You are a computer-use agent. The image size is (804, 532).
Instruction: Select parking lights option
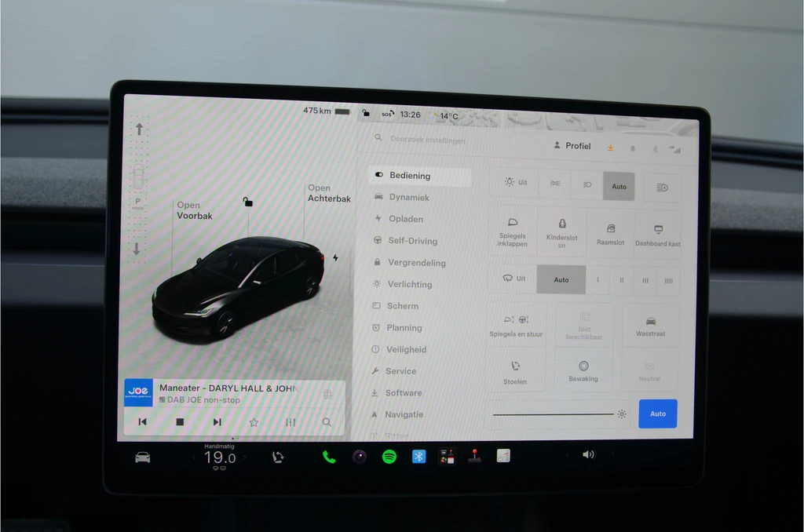[555, 183]
